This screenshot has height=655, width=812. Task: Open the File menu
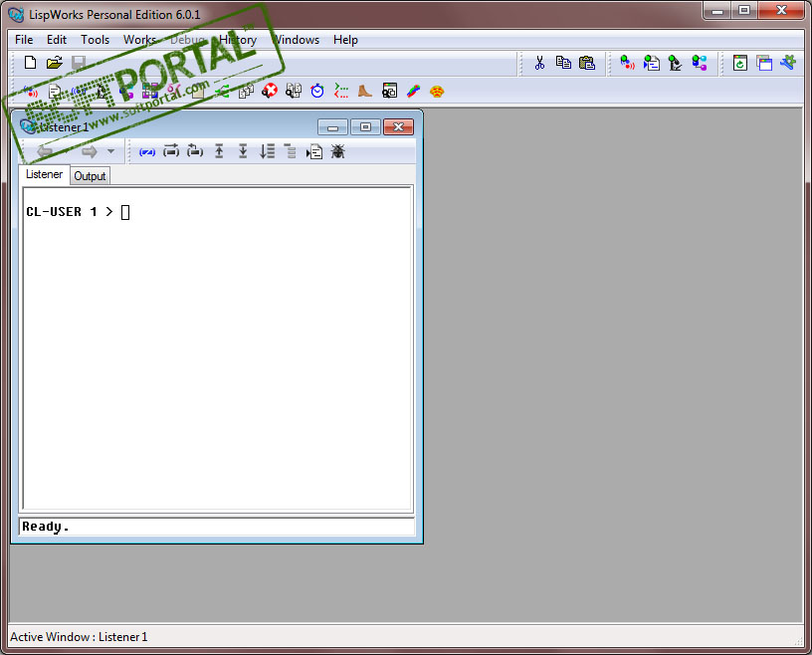tap(24, 40)
